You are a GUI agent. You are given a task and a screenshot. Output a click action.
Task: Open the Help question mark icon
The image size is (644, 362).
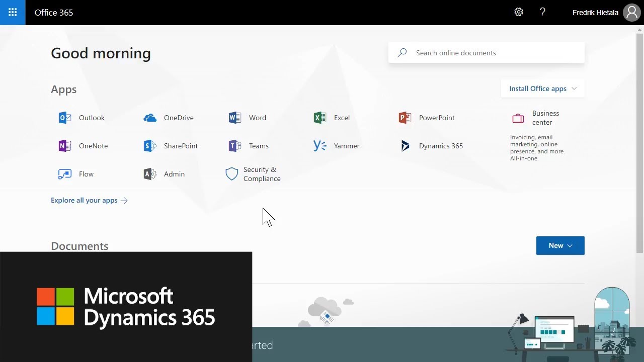coord(542,12)
